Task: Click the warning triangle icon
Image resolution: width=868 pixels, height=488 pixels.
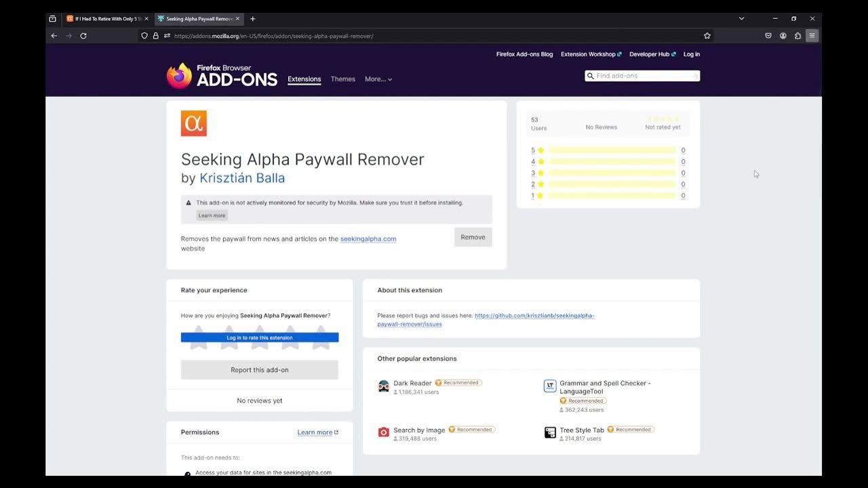Action: coord(189,203)
